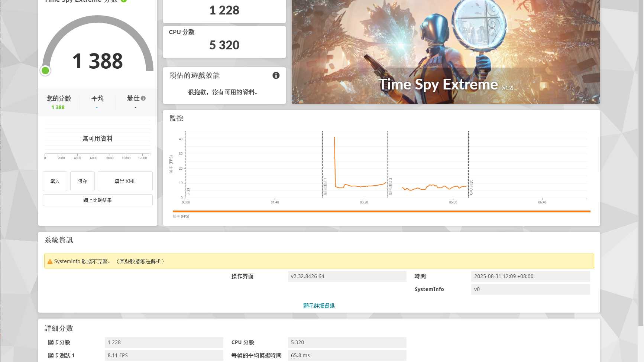This screenshot has height=362, width=644.
Task: Click the large 1 388 score in the gauge
Action: tap(97, 61)
